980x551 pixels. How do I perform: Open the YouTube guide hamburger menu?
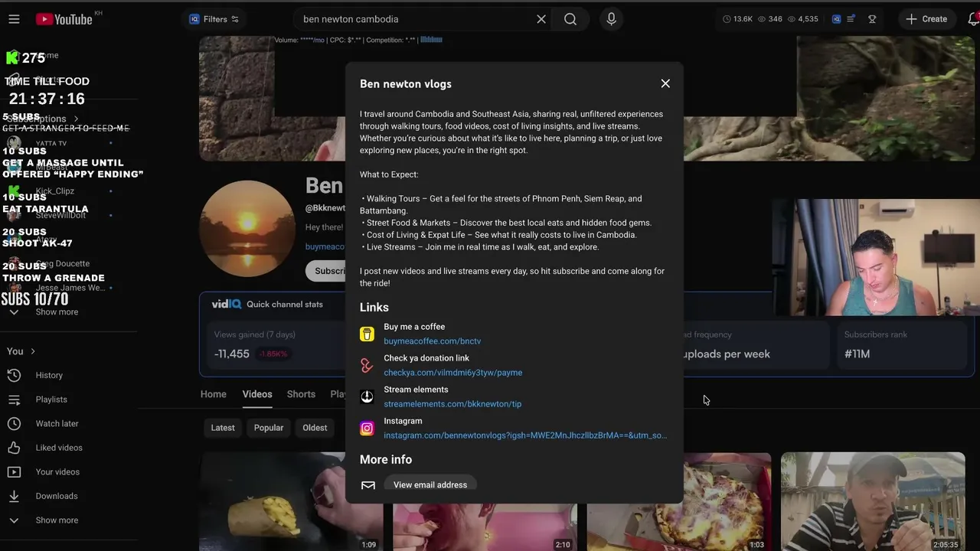coord(14,19)
